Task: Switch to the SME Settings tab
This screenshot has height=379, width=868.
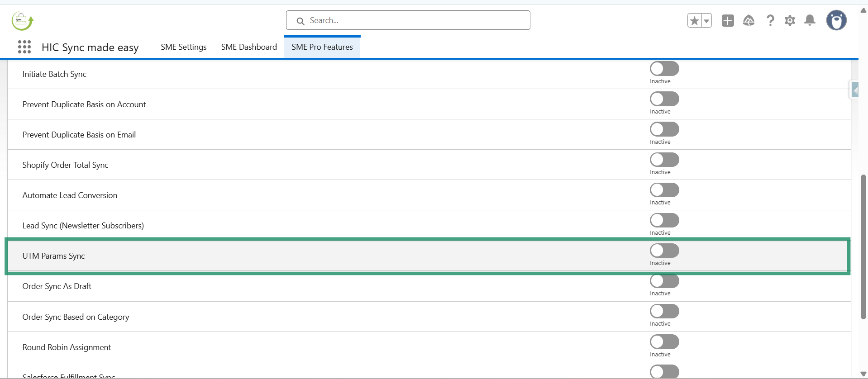Action: coord(183,47)
